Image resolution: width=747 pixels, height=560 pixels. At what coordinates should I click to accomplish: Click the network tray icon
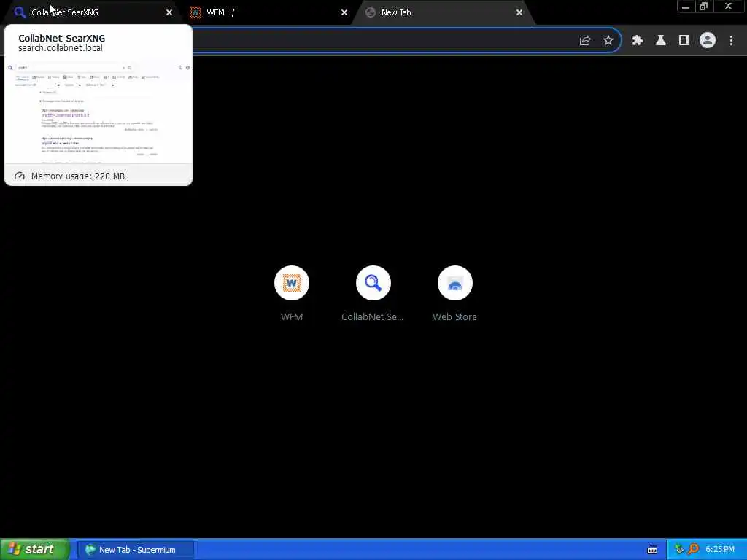(x=679, y=550)
